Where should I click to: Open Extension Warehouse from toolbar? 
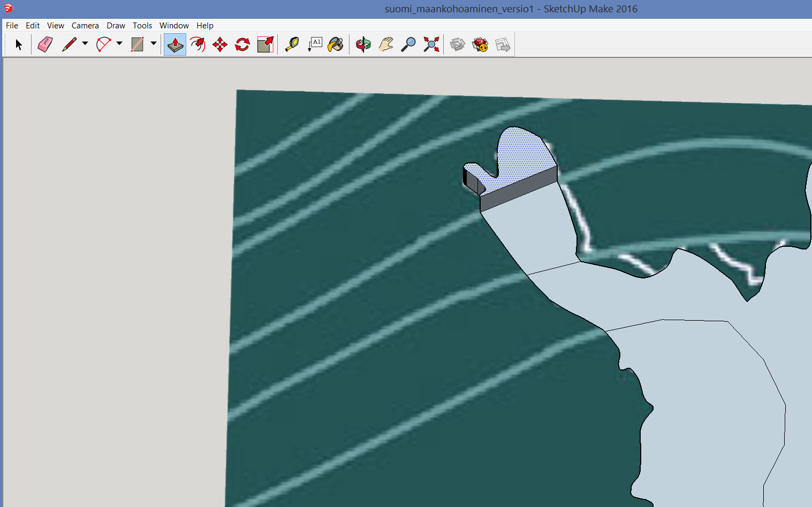(x=480, y=44)
